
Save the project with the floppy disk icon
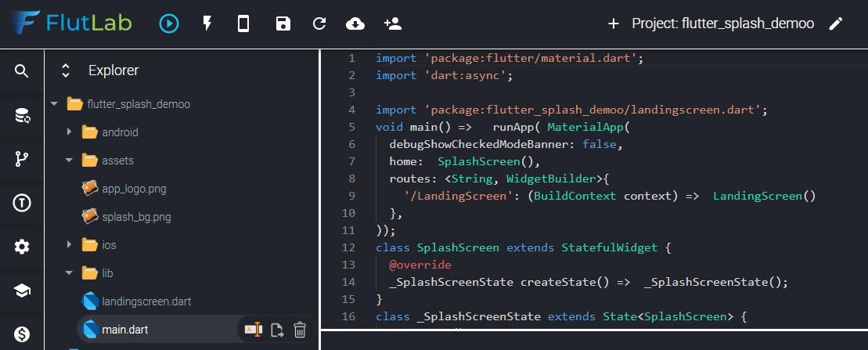click(283, 23)
